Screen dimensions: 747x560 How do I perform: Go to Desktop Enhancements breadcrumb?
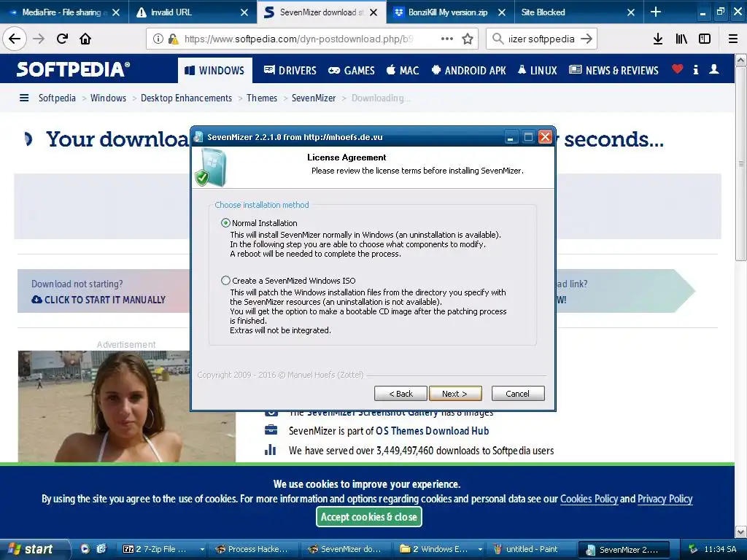pyautogui.click(x=186, y=98)
